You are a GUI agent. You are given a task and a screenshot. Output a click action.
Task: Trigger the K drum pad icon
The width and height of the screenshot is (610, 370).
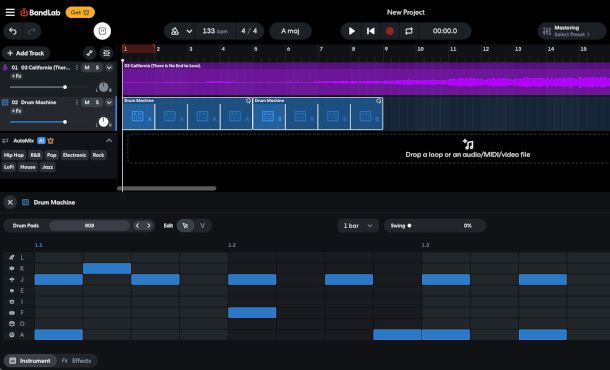pyautogui.click(x=12, y=268)
